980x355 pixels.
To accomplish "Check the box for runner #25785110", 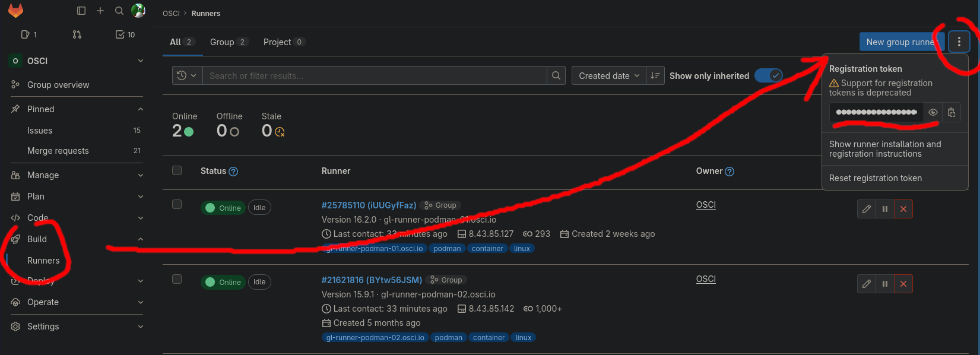I will [177, 204].
